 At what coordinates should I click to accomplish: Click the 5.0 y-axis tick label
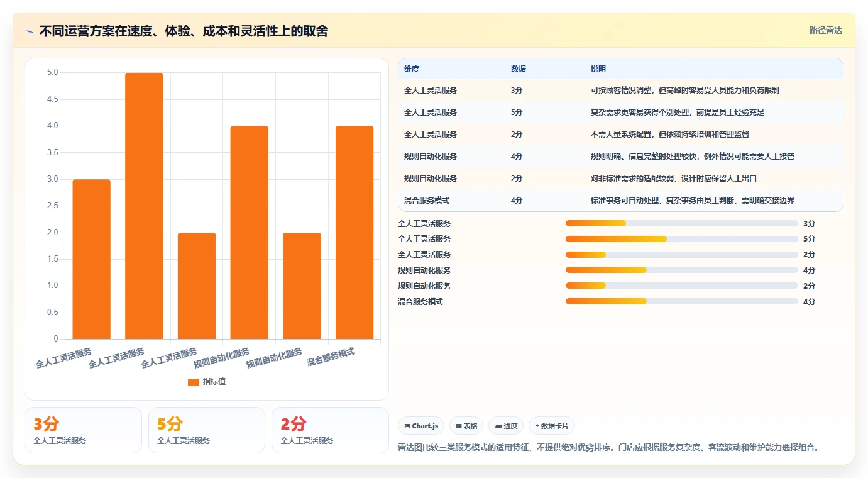pyautogui.click(x=53, y=72)
